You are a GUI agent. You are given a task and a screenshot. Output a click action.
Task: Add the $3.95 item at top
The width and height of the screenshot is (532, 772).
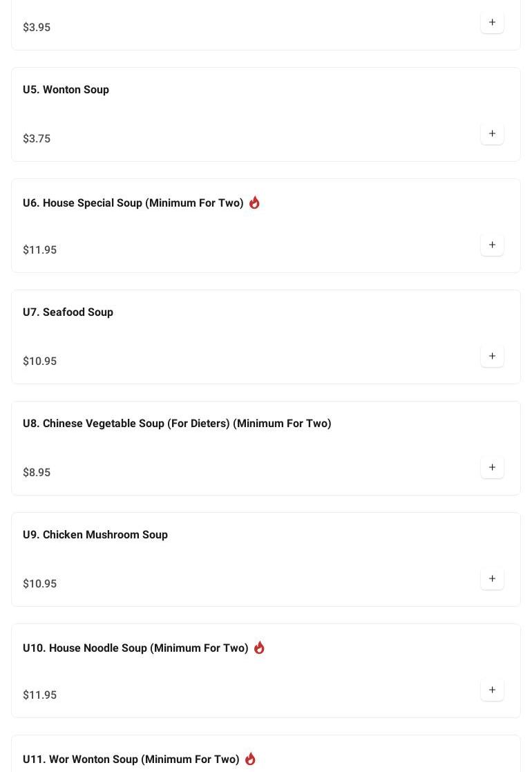pos(492,22)
